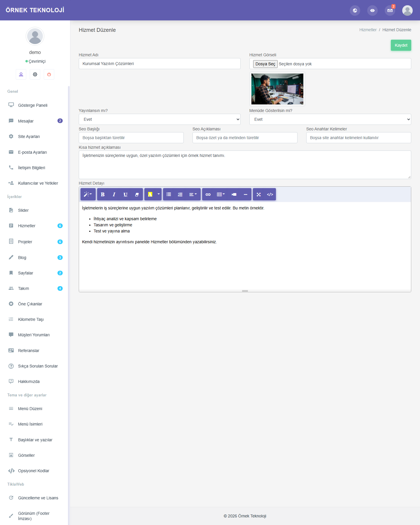Clear font style with eraser icon

click(137, 194)
